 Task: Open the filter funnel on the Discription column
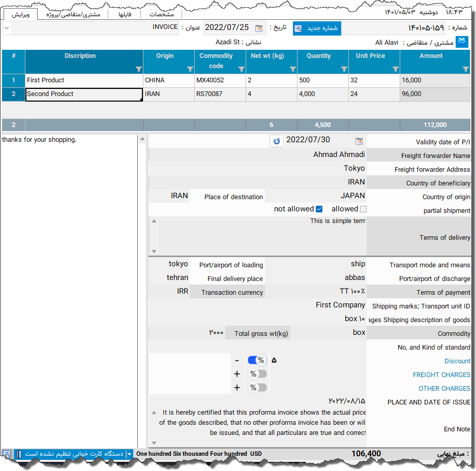(138, 69)
